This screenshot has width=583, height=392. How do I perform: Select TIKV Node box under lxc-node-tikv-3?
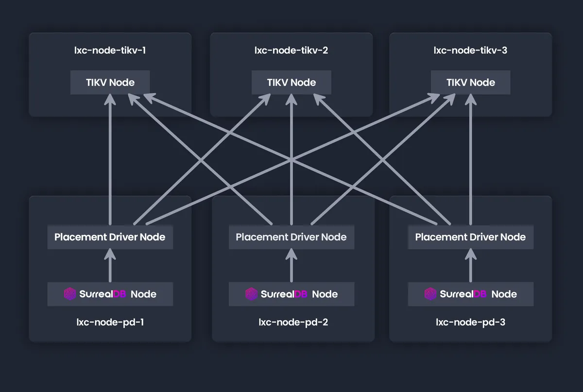coord(471,82)
